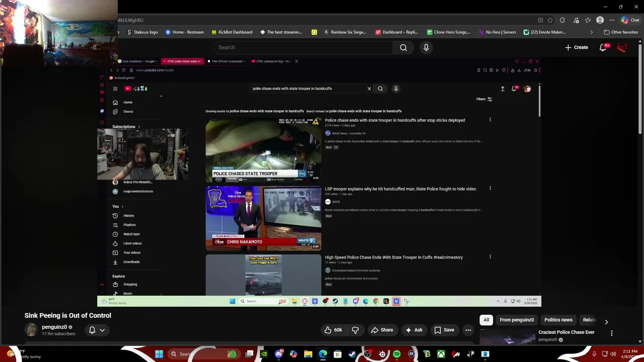The image size is (644, 362).
Task: Open File Explorer from the taskbar
Action: 308,354
